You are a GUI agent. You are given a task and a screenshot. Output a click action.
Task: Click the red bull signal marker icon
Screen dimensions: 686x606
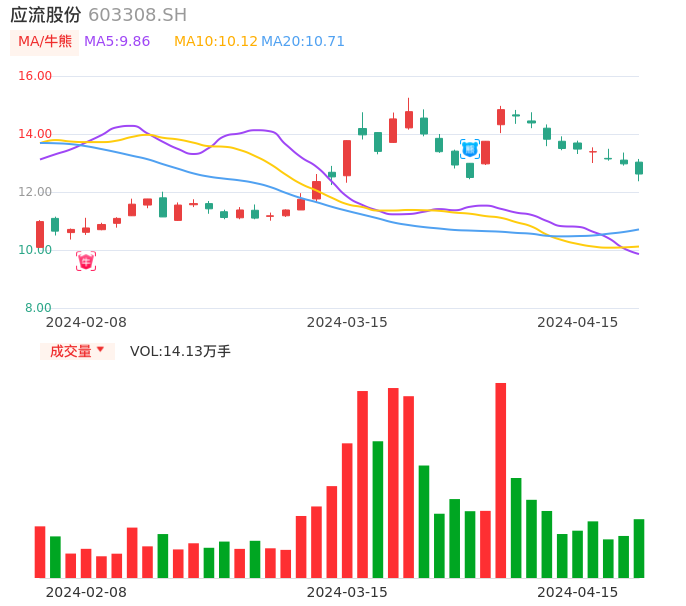tap(86, 261)
